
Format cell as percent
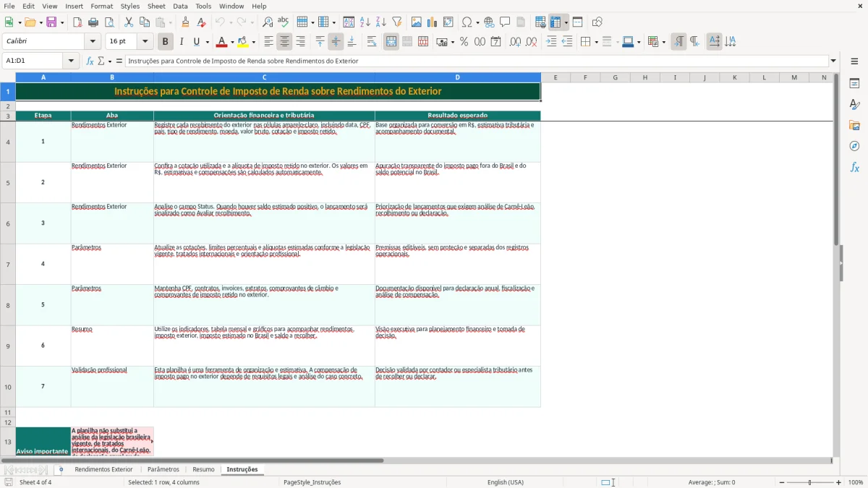click(x=464, y=42)
